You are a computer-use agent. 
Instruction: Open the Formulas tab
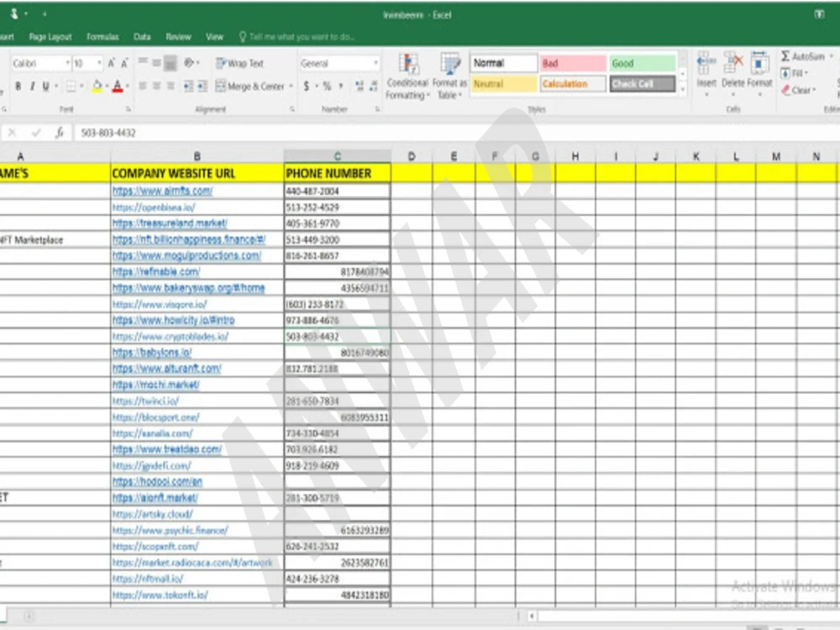(102, 37)
